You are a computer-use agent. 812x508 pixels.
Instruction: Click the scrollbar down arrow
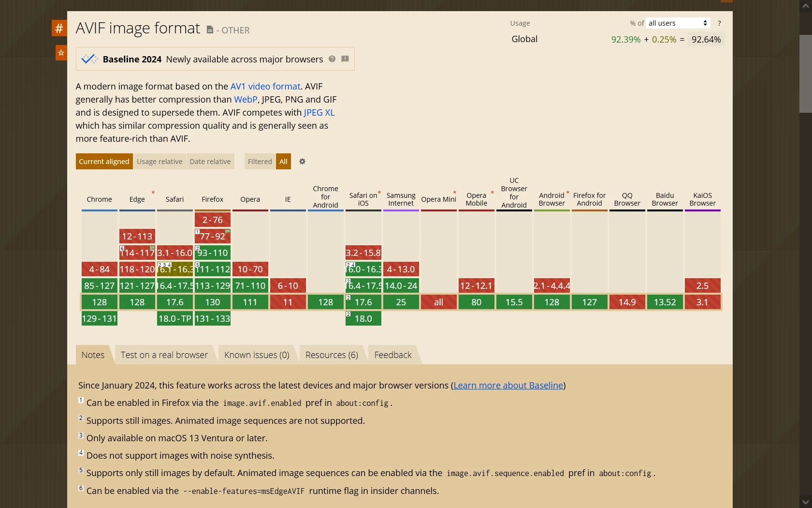pyautogui.click(x=805, y=502)
